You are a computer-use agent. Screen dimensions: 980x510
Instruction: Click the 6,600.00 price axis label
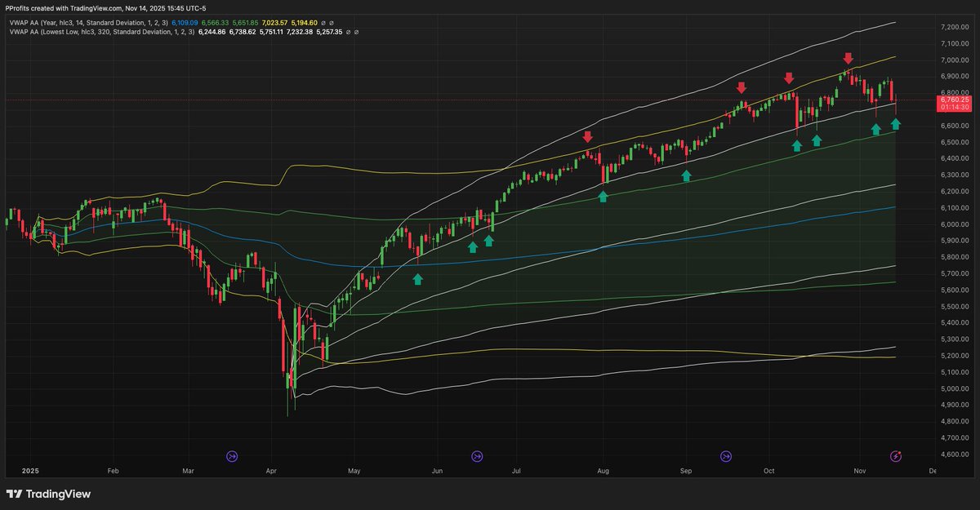coord(954,126)
